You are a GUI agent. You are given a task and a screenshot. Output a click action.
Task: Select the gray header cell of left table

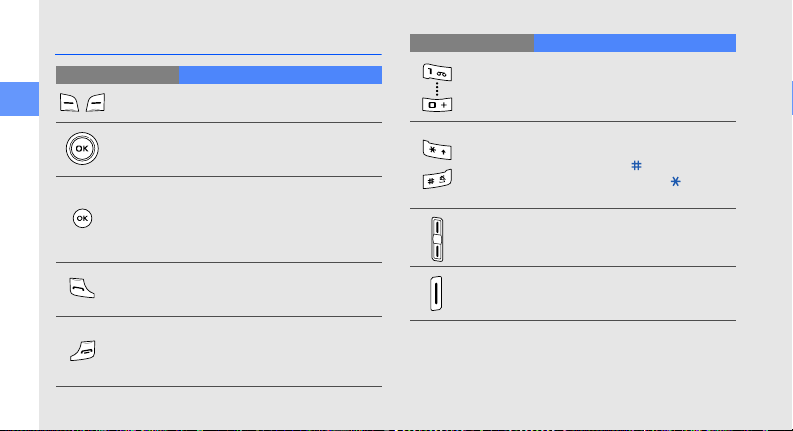tap(117, 75)
